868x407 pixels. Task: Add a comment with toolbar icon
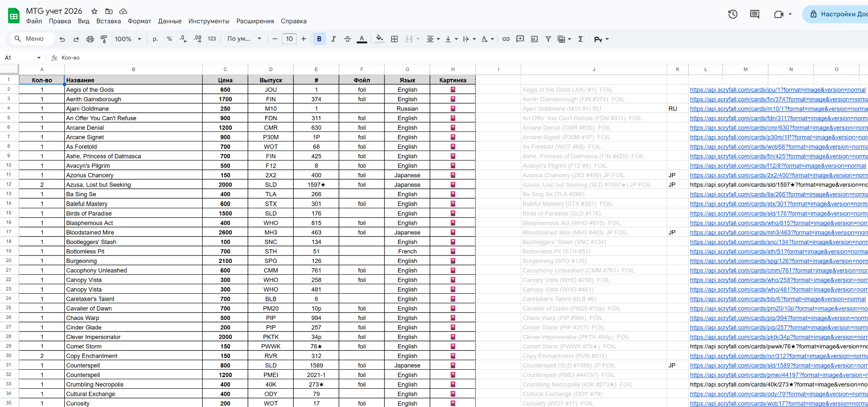(520, 39)
